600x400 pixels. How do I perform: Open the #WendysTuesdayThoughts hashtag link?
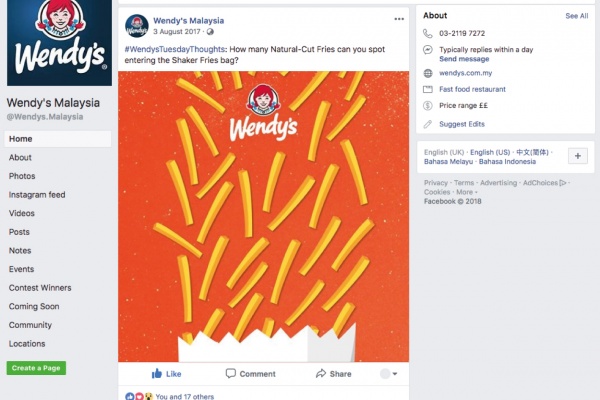[174, 49]
